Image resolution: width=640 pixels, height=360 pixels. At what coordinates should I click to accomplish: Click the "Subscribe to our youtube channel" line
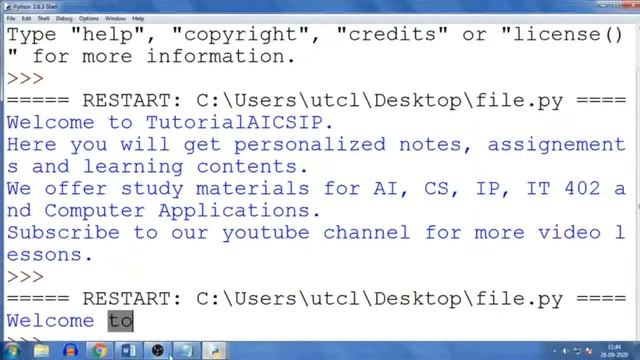[x=316, y=233]
